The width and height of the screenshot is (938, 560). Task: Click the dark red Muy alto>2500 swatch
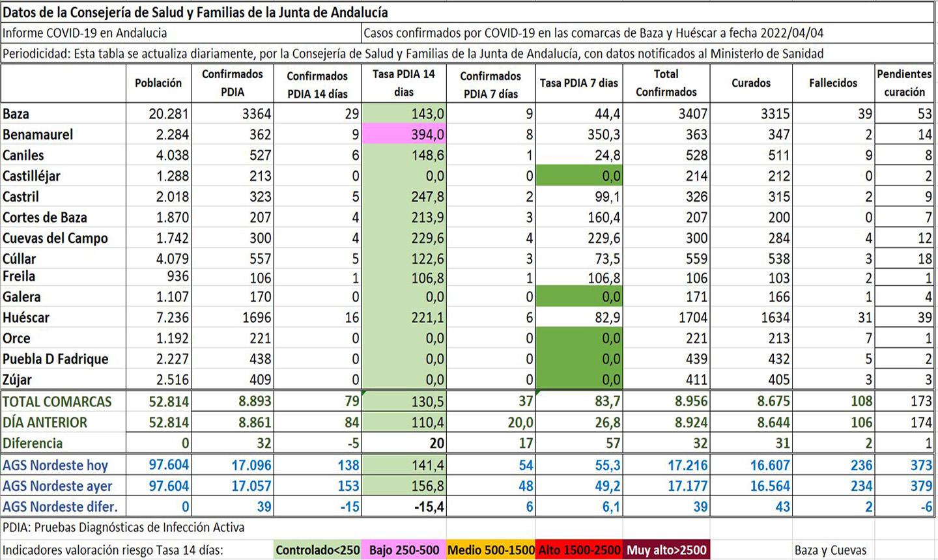coord(666,550)
